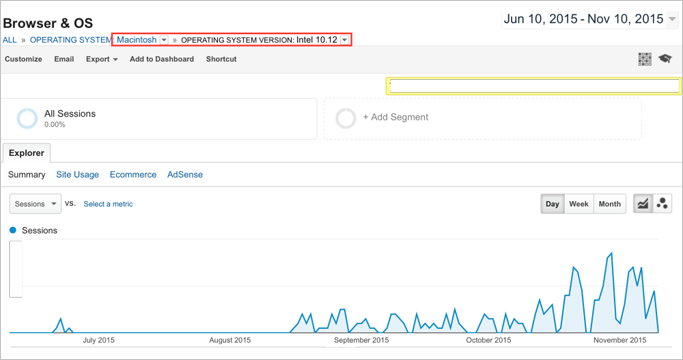Screen dimensions: 683x360
Task: Switch to the Site Usage tab
Action: (78, 174)
